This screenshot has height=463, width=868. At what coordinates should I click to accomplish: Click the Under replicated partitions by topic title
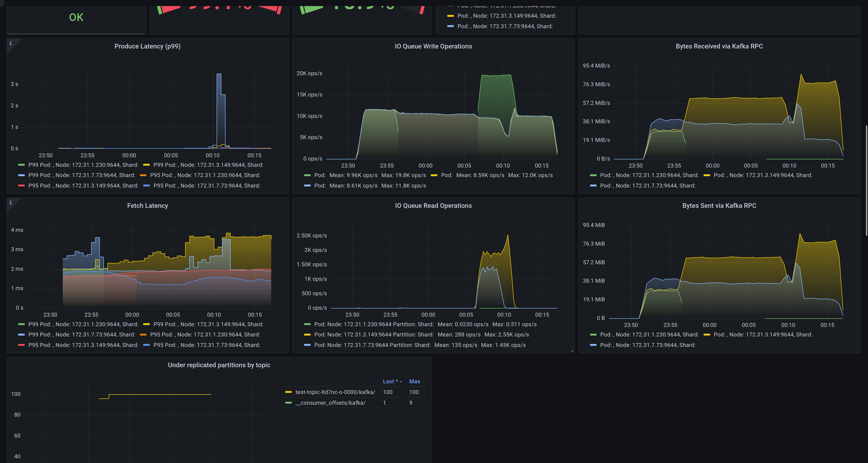pos(219,365)
